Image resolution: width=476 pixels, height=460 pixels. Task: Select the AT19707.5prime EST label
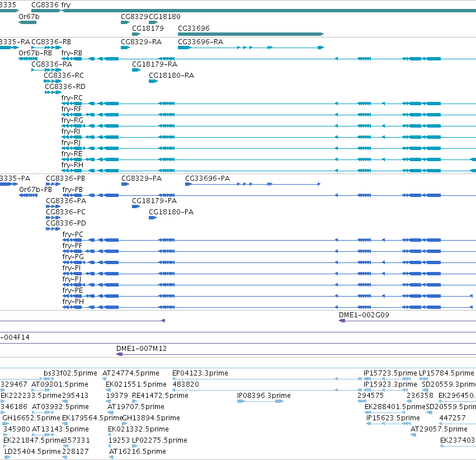[x=136, y=407]
